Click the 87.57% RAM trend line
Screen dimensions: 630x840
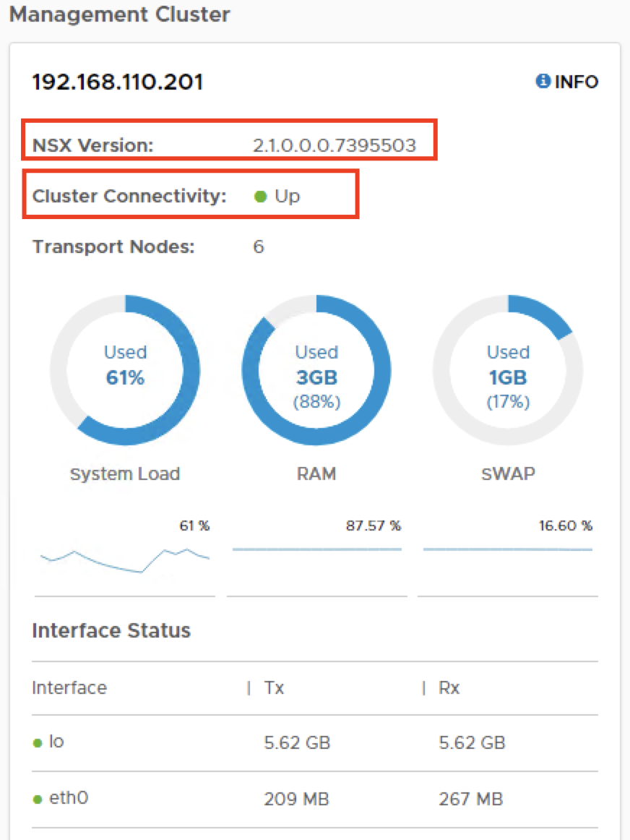[316, 550]
